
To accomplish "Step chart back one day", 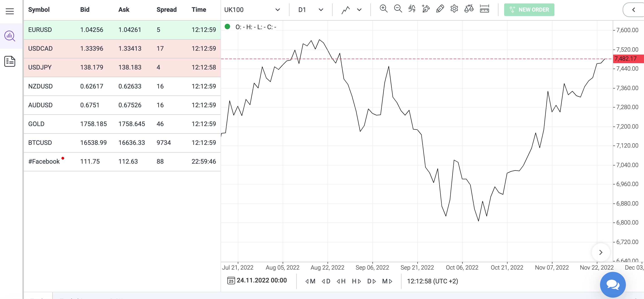I will click(x=326, y=281).
